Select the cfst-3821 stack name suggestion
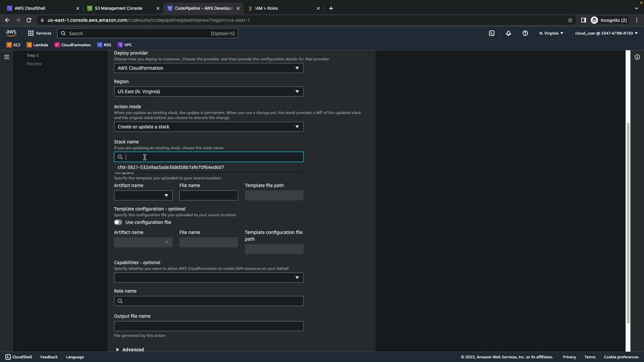The height and width of the screenshot is (362, 644). [171, 167]
